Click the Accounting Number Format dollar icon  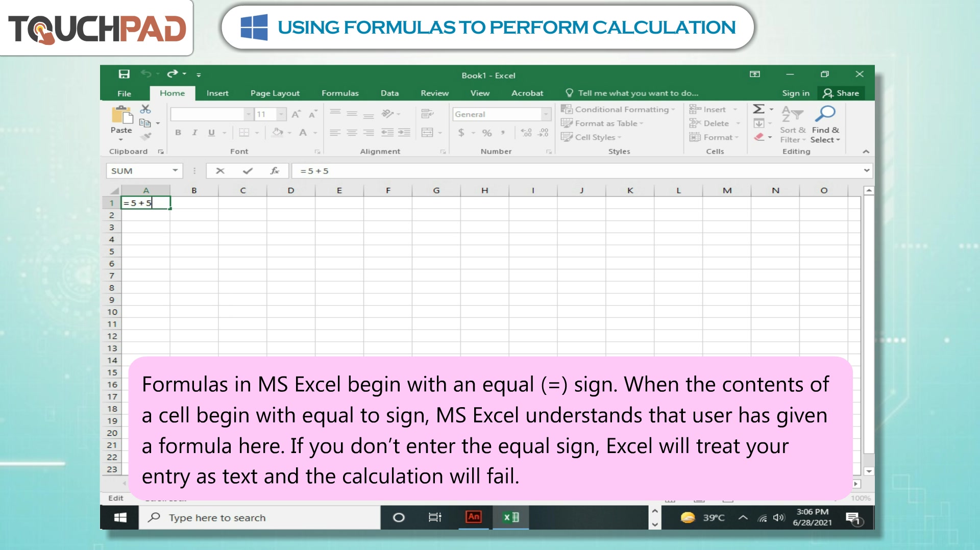click(461, 133)
